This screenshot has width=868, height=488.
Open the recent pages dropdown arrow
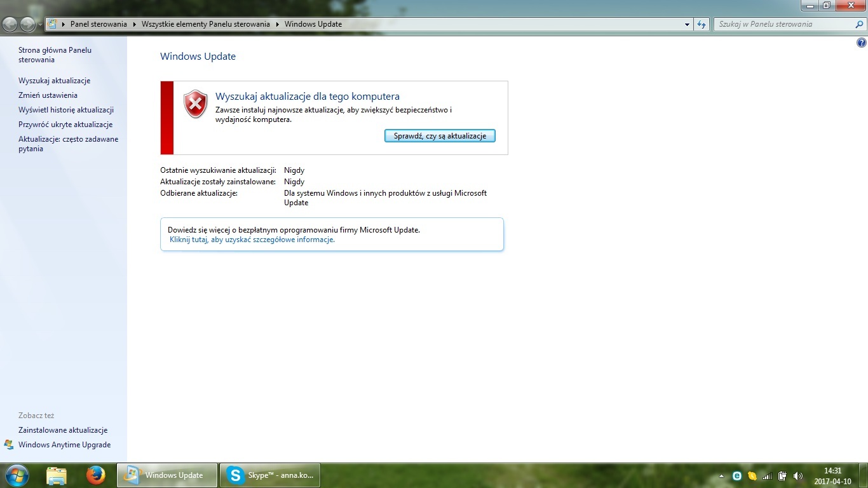(x=41, y=25)
